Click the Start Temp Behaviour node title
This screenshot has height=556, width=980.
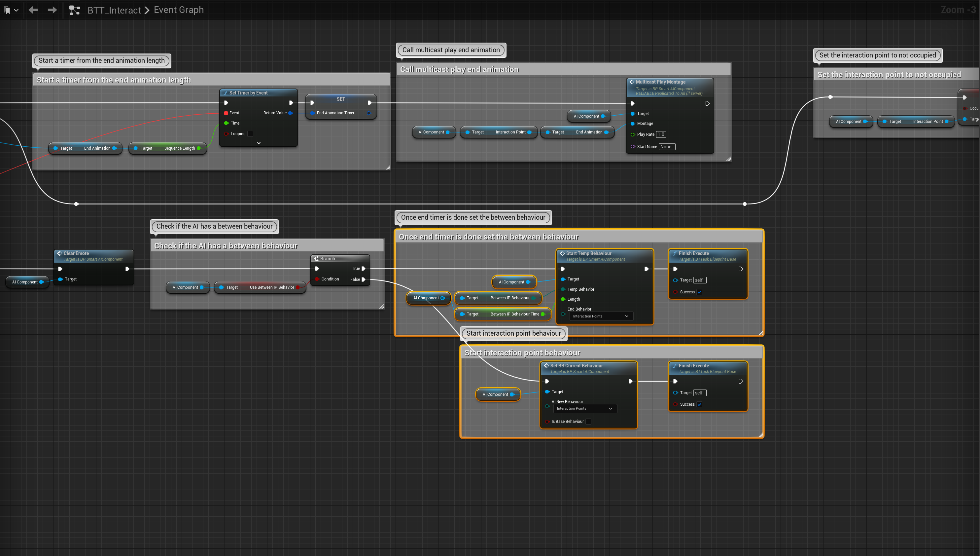588,253
